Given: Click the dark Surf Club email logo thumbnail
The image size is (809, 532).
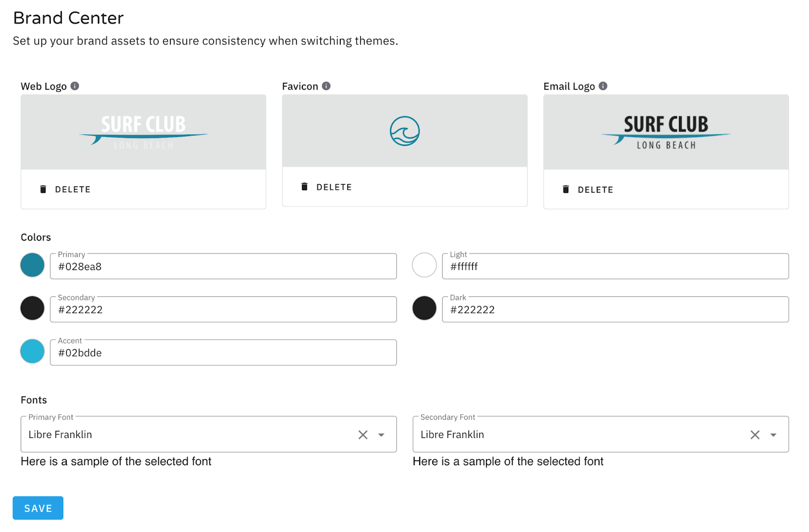Looking at the screenshot, I should point(666,132).
